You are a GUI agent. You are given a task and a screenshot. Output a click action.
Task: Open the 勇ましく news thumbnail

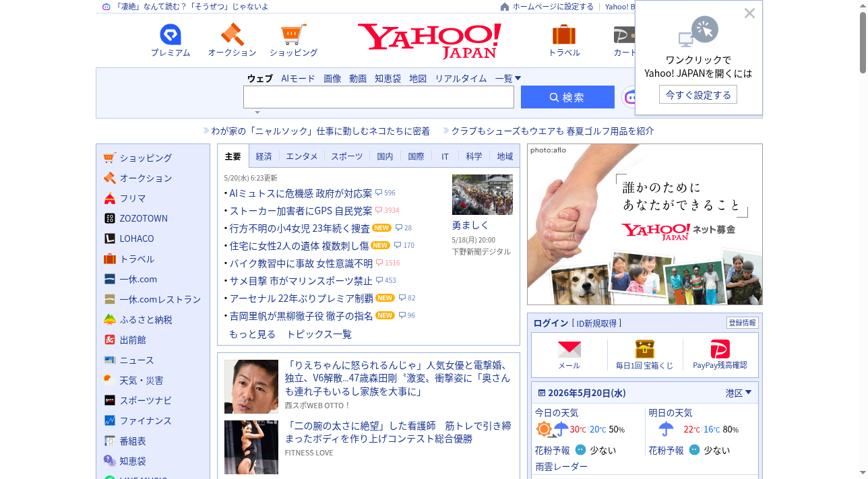[x=483, y=195]
